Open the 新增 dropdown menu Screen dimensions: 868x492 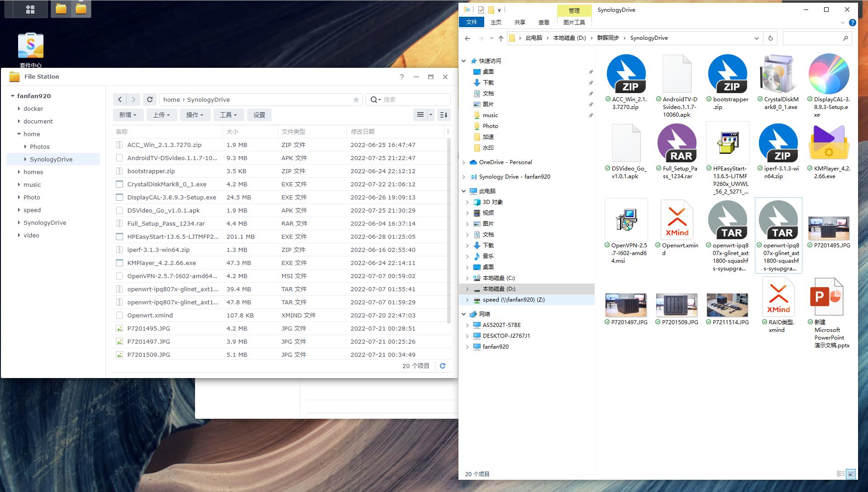(128, 115)
